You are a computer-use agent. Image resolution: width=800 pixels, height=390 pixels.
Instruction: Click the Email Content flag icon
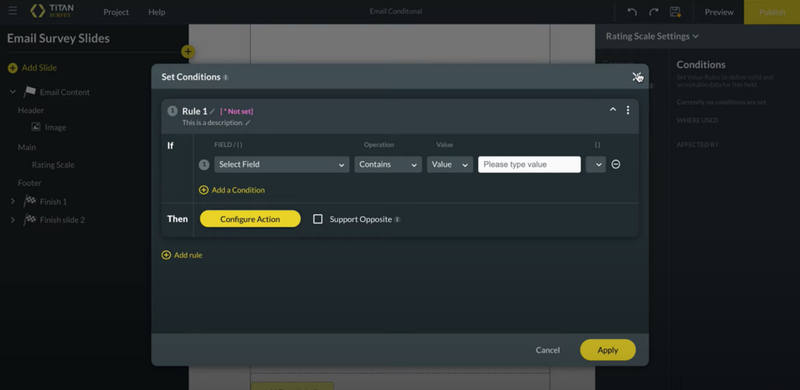(x=30, y=92)
